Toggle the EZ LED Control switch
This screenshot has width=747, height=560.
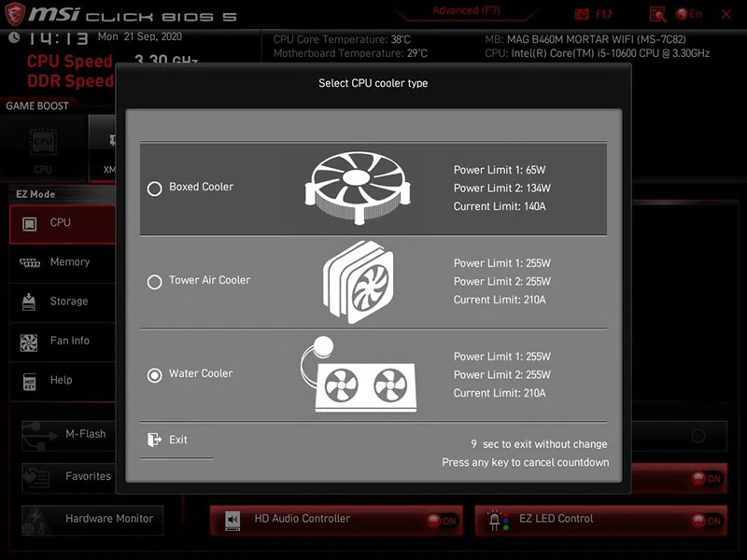707,521
